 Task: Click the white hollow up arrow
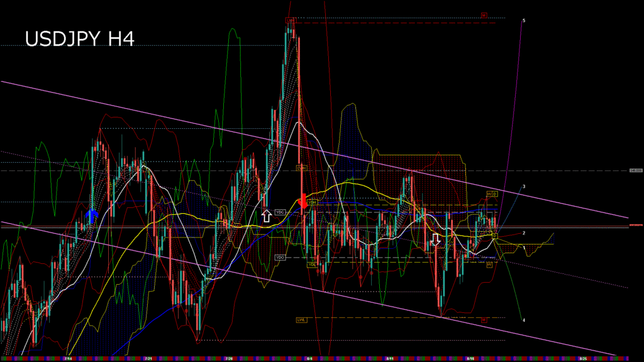[266, 216]
